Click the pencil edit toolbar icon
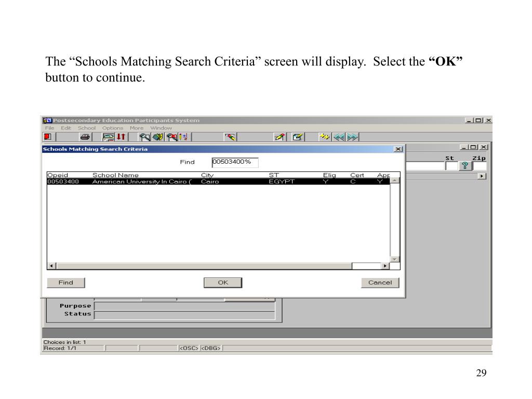Image resolution: width=532 pixels, height=399 pixels. click(280, 137)
